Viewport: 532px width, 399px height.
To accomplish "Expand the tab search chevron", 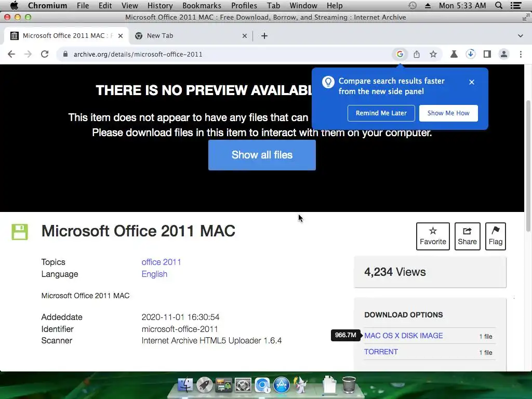I will click(521, 36).
